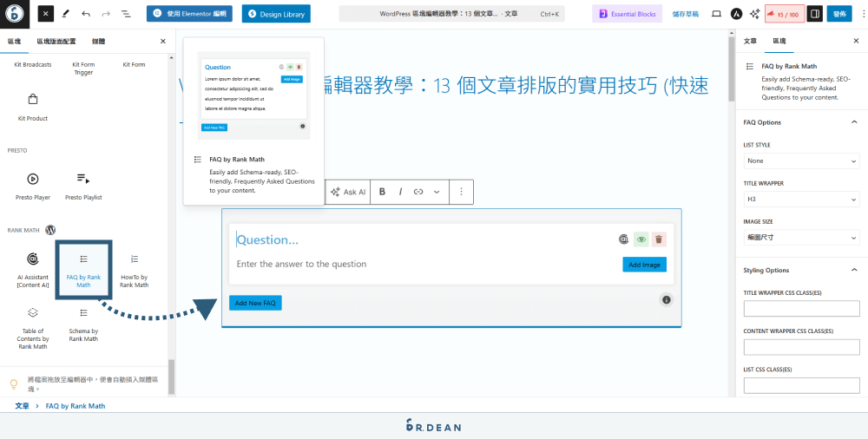Viewport: 868px width, 439px height.
Task: Insert the AI Assistant Content AI block
Action: tap(33, 270)
